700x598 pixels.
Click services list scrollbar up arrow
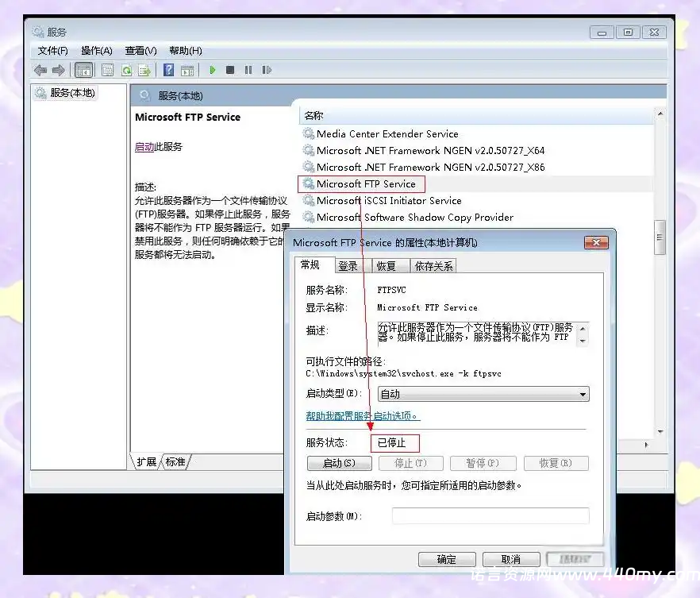tap(660, 114)
